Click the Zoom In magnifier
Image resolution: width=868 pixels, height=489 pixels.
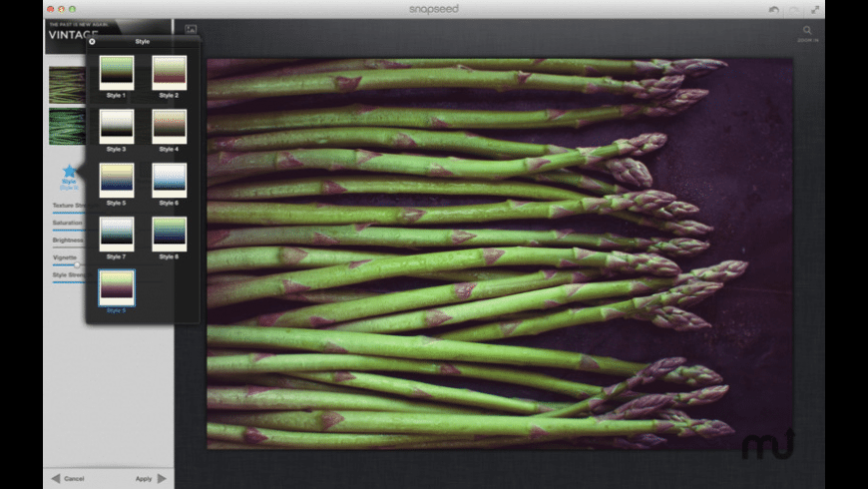pyautogui.click(x=808, y=31)
